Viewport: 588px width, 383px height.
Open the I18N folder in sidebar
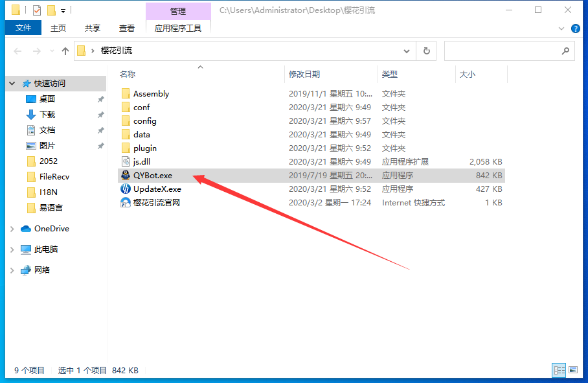pyautogui.click(x=49, y=192)
